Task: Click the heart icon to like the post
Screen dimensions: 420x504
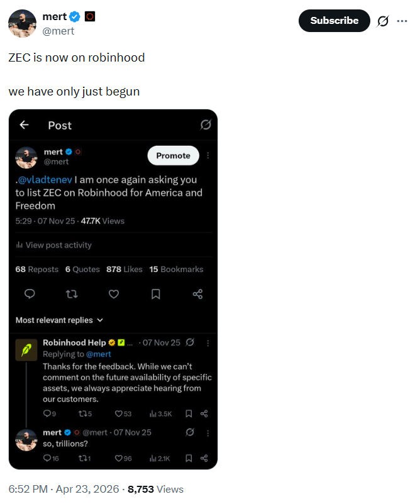Action: tap(114, 293)
